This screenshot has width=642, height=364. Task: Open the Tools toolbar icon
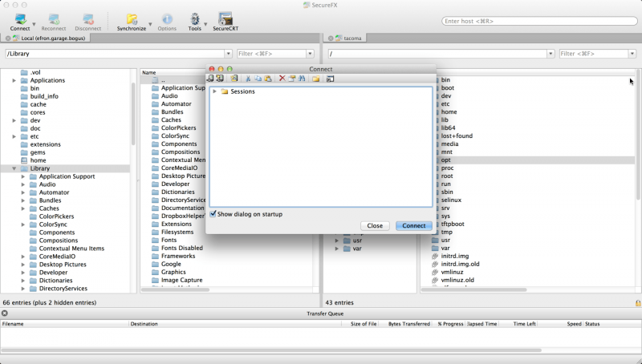coord(194,19)
